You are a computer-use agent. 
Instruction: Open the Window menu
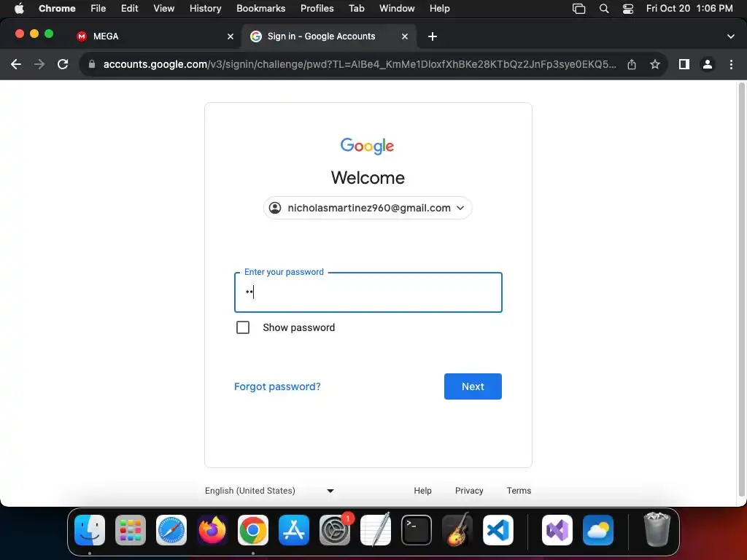(x=397, y=9)
